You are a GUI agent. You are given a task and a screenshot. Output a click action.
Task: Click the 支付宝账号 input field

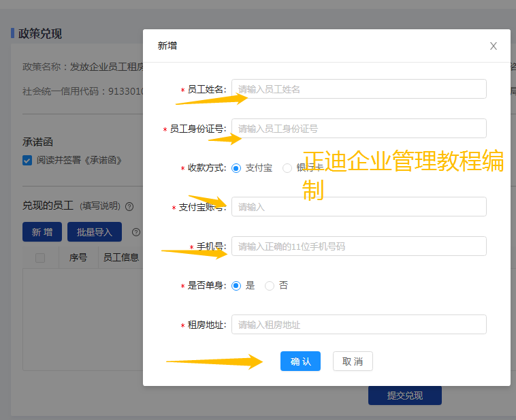point(359,207)
